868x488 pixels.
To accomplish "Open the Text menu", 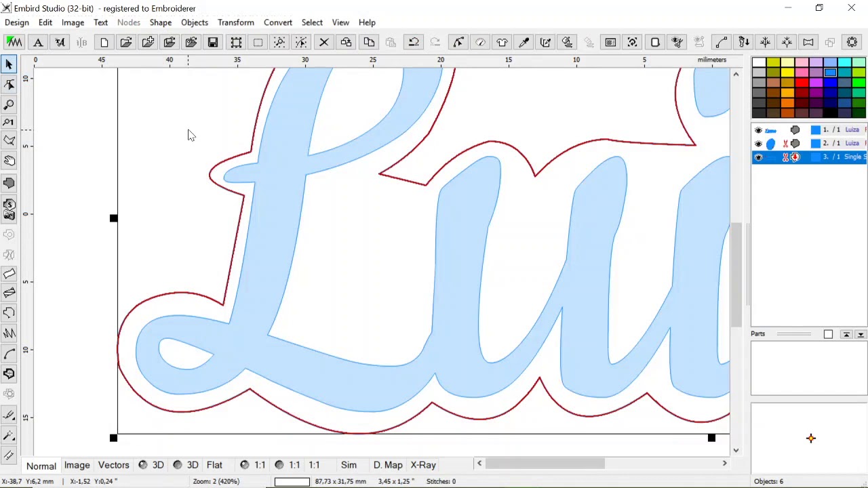I will point(100,22).
